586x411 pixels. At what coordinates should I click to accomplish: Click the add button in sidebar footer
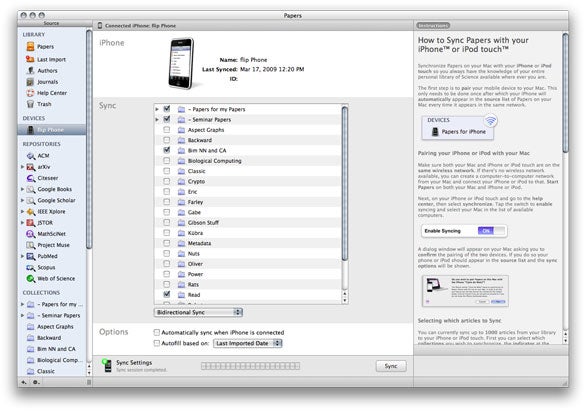pyautogui.click(x=24, y=382)
